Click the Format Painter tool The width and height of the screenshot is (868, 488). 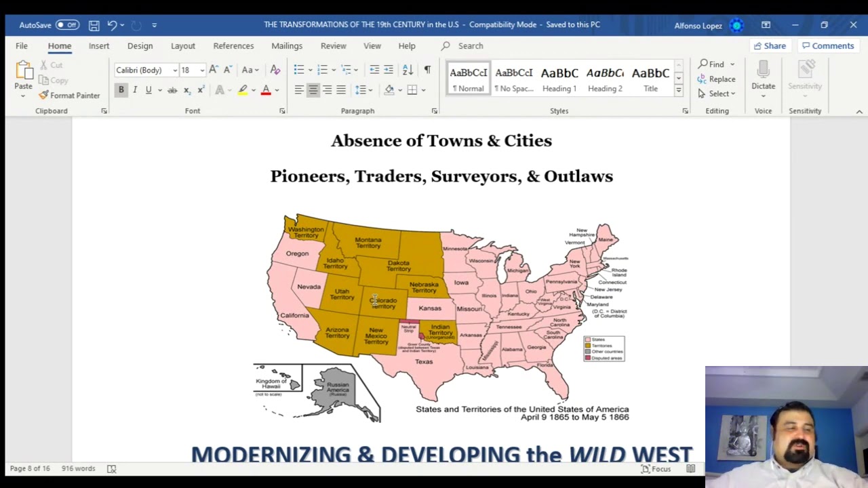(x=69, y=96)
